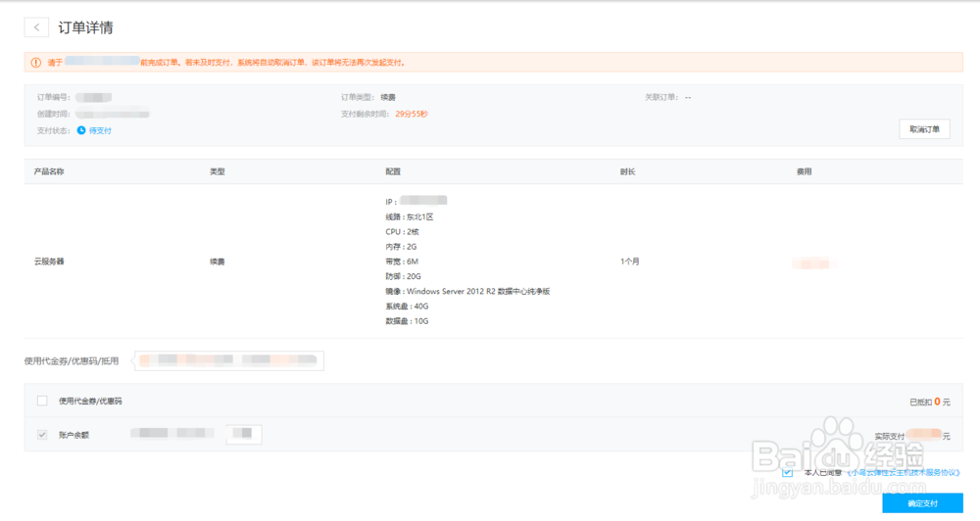The height and width of the screenshot is (521, 980).
Task: Click the 线路 : 东北1区 line
Action: click(410, 216)
